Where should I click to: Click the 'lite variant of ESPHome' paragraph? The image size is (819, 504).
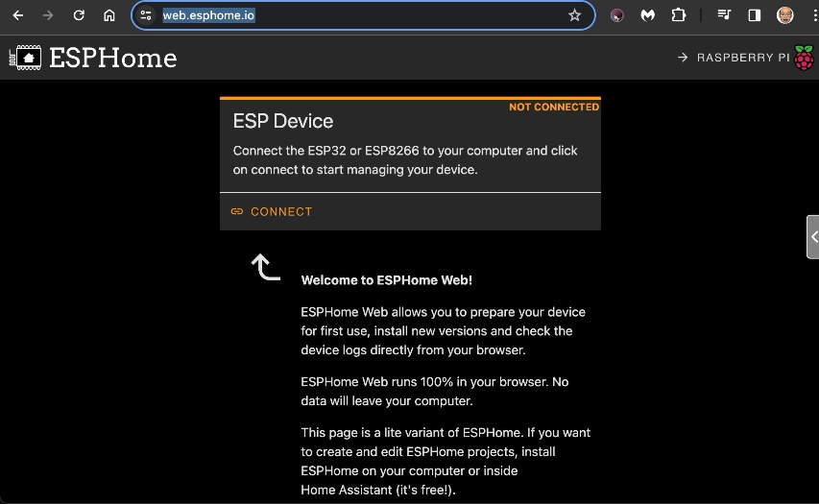[x=446, y=461]
